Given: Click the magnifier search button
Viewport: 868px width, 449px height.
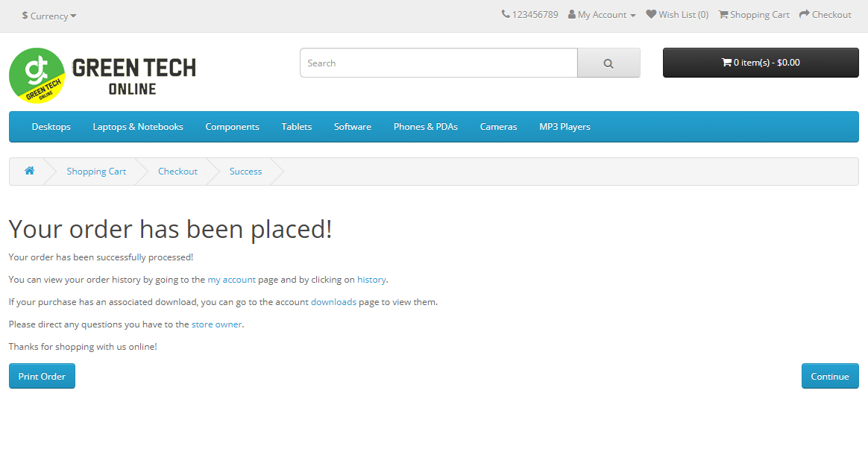Looking at the screenshot, I should coord(609,63).
